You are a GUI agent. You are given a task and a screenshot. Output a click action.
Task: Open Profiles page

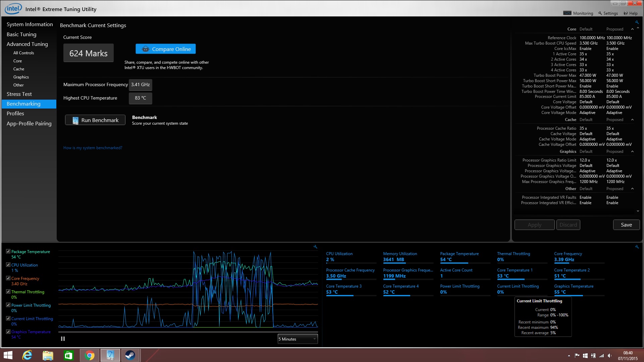pyautogui.click(x=15, y=114)
